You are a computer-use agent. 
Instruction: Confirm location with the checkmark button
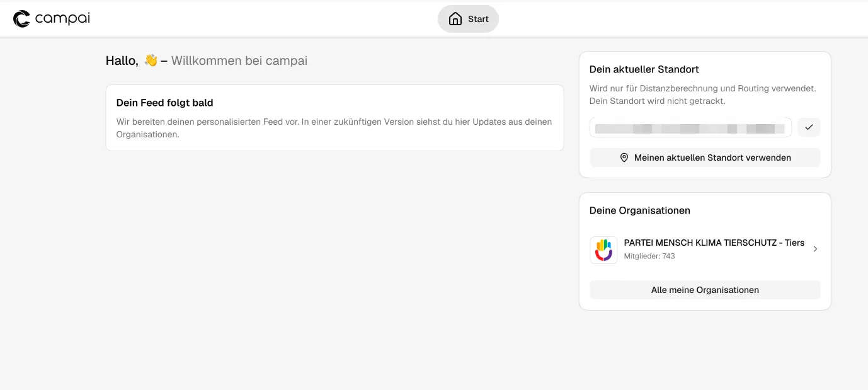[809, 127]
